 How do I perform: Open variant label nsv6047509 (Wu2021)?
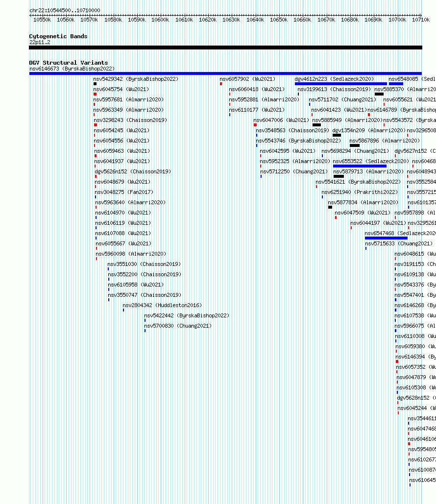tap(363, 213)
